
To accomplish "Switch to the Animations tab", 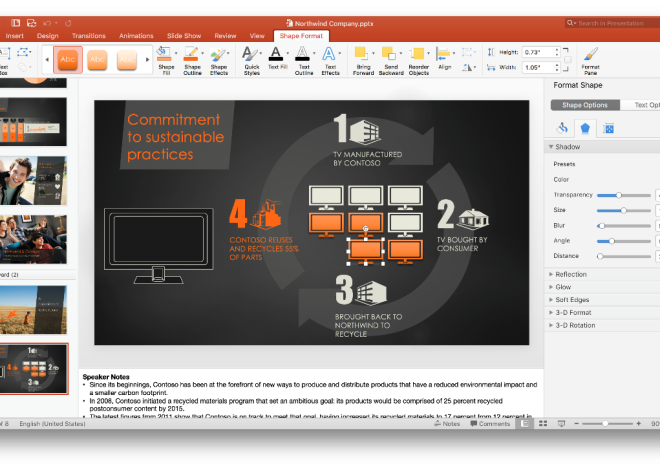I will click(136, 36).
